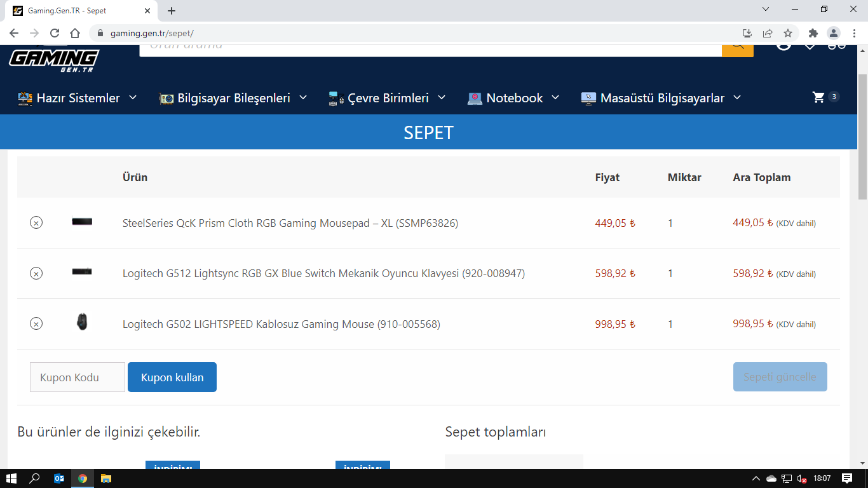This screenshot has width=868, height=488.
Task: Remove SteelSeries QcK Prism mousepad from cart
Action: [36, 222]
